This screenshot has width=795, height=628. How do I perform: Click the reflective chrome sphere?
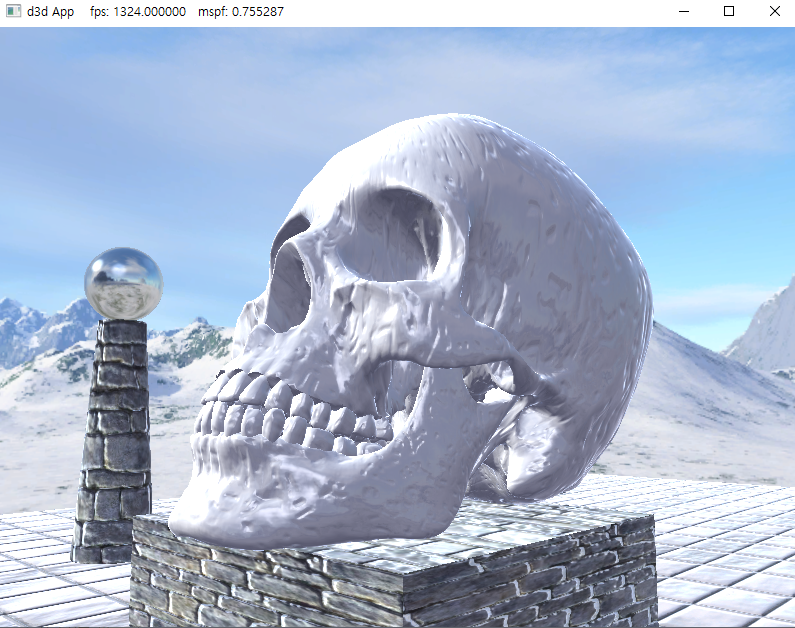pos(124,284)
